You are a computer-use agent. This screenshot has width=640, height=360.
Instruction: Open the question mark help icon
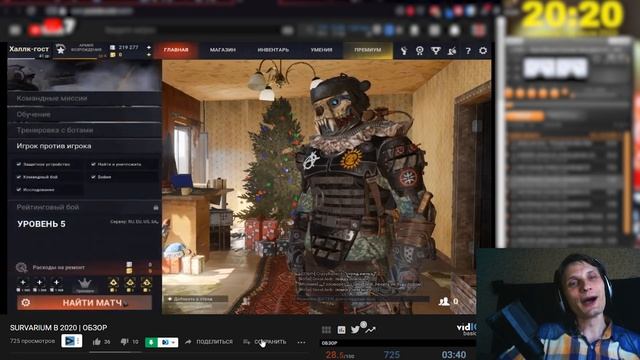point(468,51)
